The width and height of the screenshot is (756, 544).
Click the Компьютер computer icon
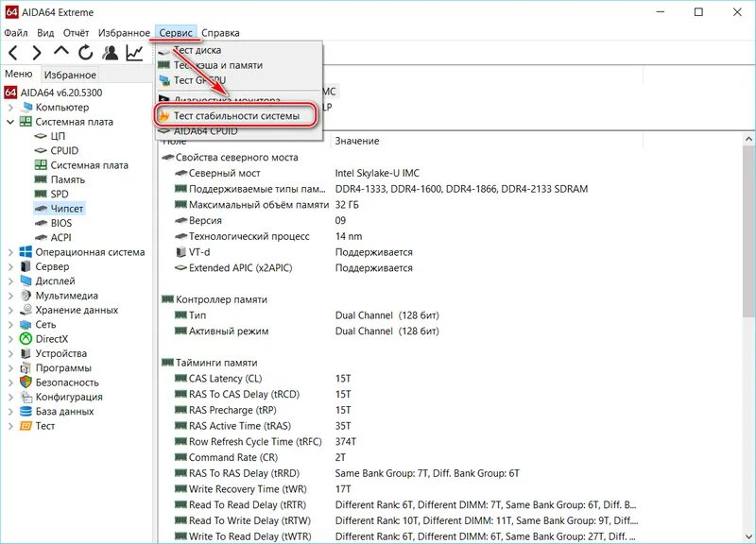[26, 107]
